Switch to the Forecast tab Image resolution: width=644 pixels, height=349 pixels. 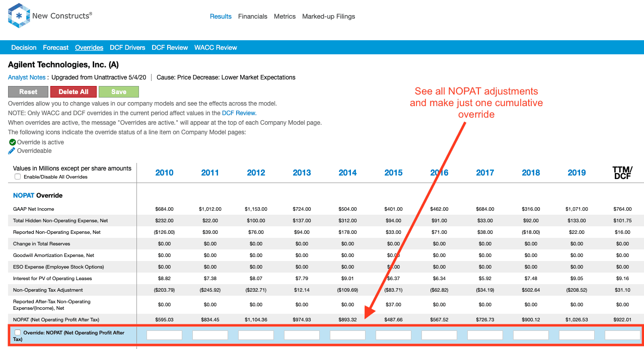click(56, 48)
